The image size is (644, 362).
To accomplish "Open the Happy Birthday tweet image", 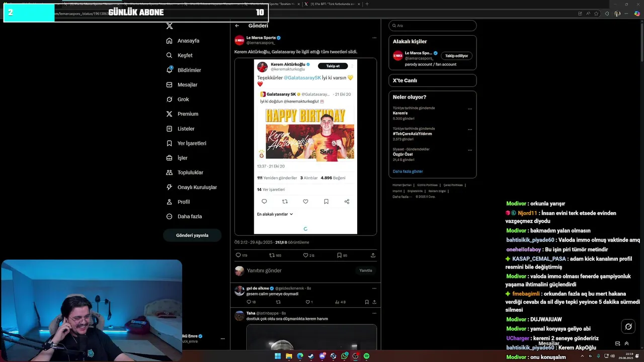I will pyautogui.click(x=310, y=134).
